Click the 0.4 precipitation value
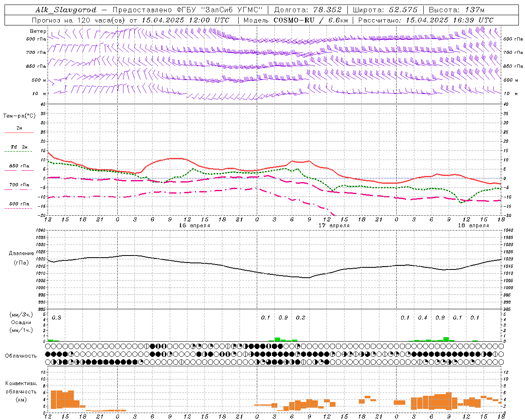The height and width of the screenshot is (420, 525). [x=422, y=317]
